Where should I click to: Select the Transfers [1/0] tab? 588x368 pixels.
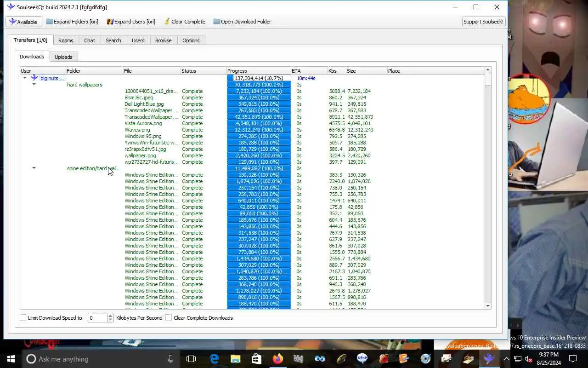[x=31, y=40]
